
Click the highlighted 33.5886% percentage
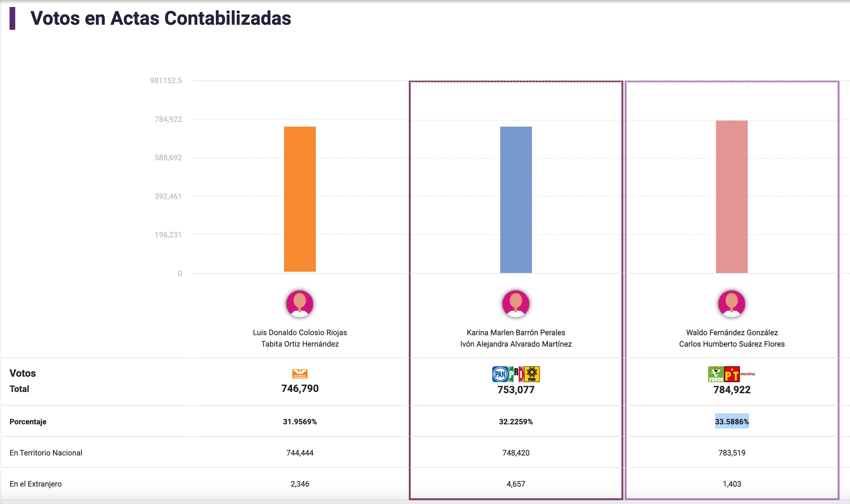click(x=732, y=421)
